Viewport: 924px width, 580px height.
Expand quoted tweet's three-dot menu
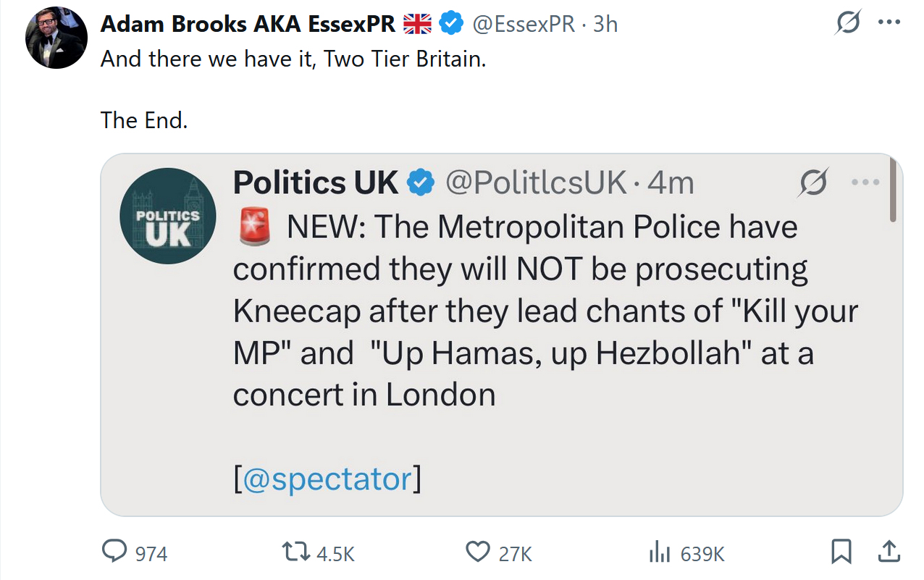click(x=865, y=182)
